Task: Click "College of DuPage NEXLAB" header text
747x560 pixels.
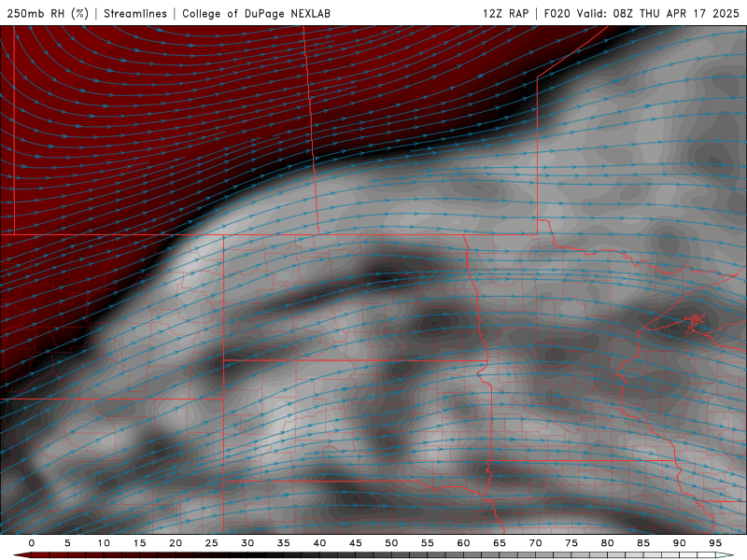Action: pos(256,13)
